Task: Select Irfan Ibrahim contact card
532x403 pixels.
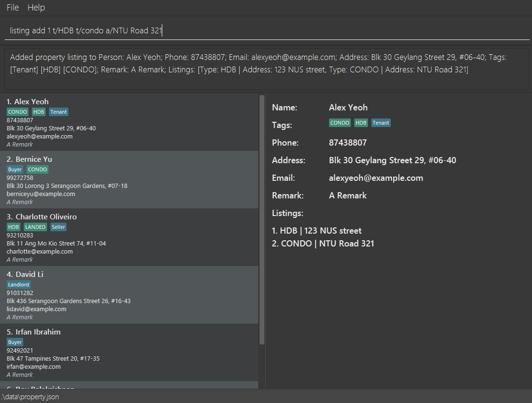Action: click(129, 353)
